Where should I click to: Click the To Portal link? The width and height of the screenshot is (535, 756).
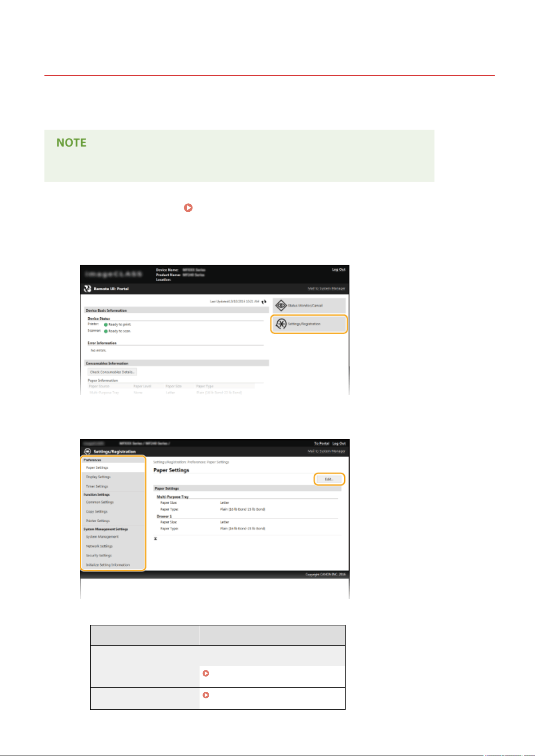[322, 443]
